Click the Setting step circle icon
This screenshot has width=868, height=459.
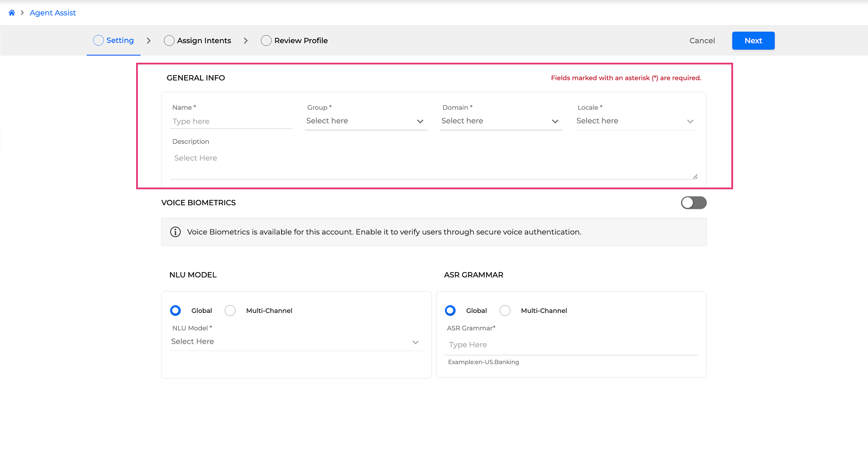coord(98,40)
